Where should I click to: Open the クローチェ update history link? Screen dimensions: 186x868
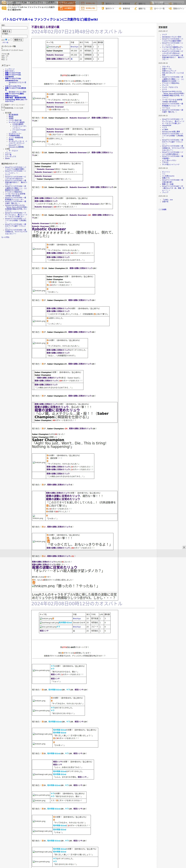click(166, 67)
